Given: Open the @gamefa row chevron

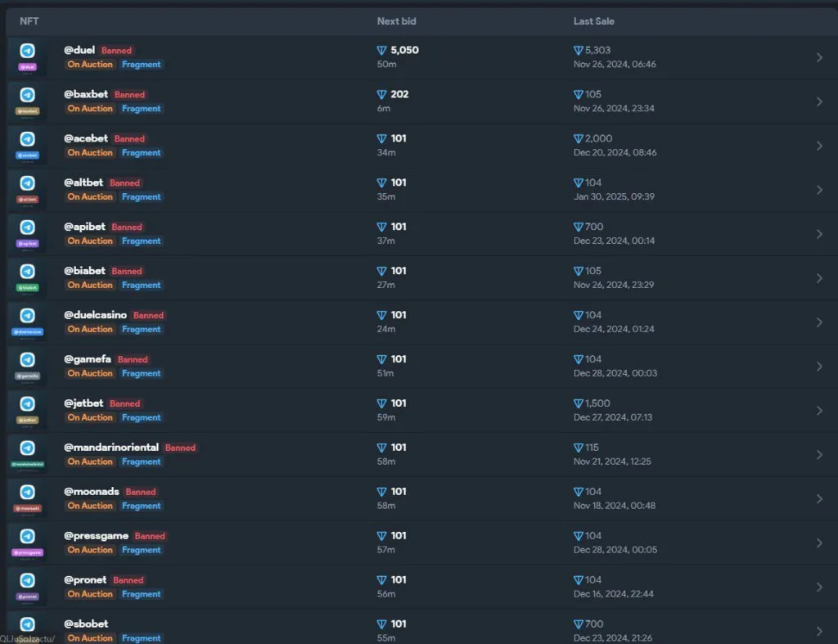Looking at the screenshot, I should pos(819,367).
